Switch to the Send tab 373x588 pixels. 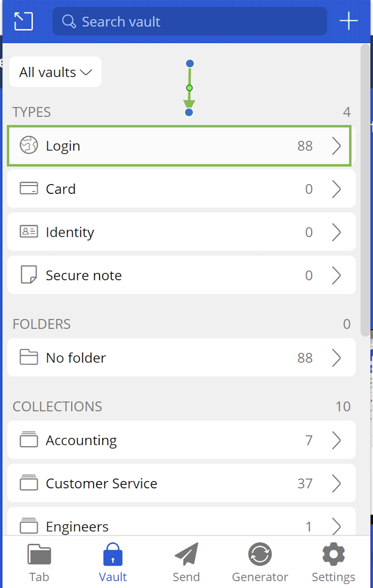[186, 563]
